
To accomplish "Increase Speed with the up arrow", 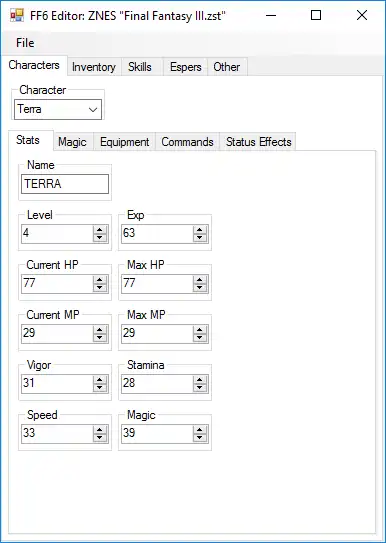I will pyautogui.click(x=100, y=429).
